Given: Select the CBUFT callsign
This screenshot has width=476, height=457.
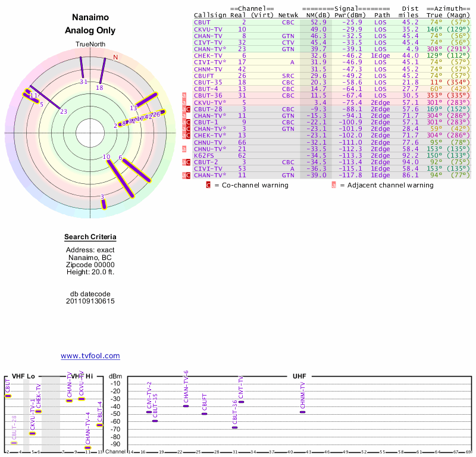Looking at the screenshot, I should 204,76.
